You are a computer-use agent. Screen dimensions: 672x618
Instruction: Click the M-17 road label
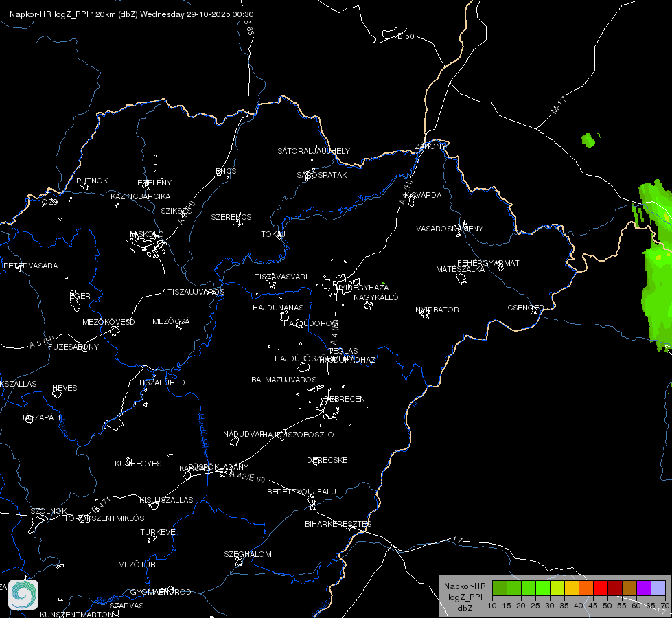(x=559, y=105)
